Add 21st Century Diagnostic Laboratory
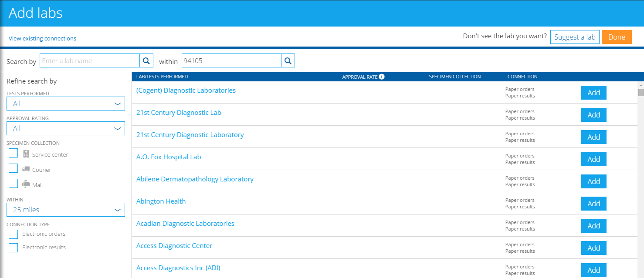 593,137
